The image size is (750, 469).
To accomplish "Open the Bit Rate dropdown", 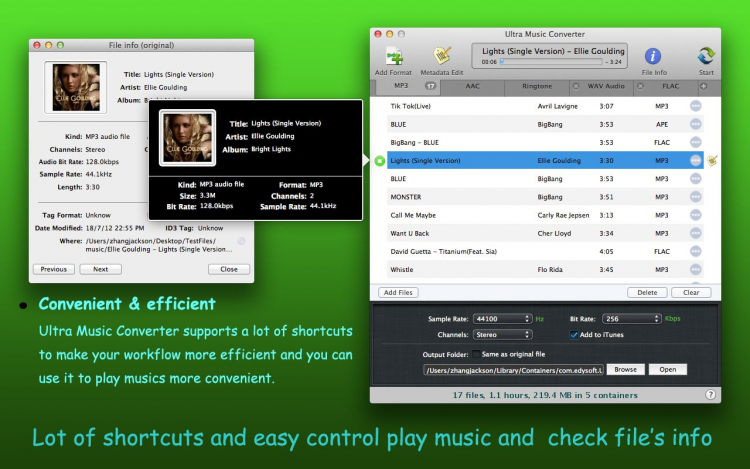I will 632,319.
